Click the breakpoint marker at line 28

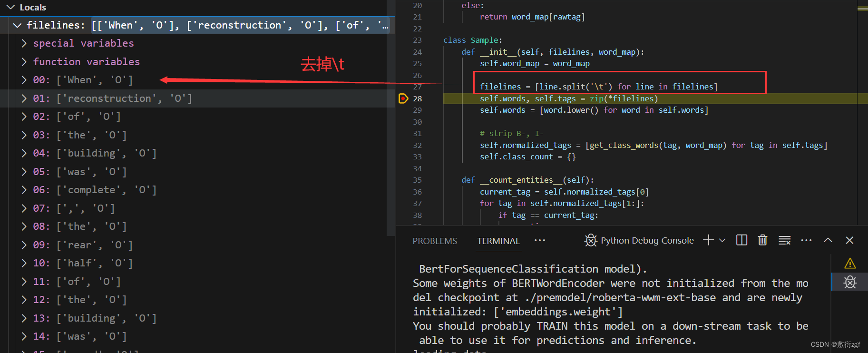point(403,98)
